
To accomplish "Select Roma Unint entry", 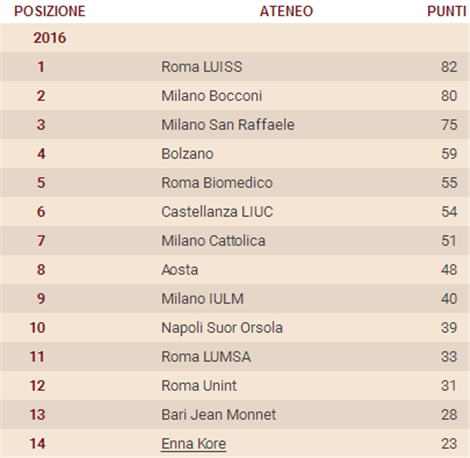I will 199,386.
